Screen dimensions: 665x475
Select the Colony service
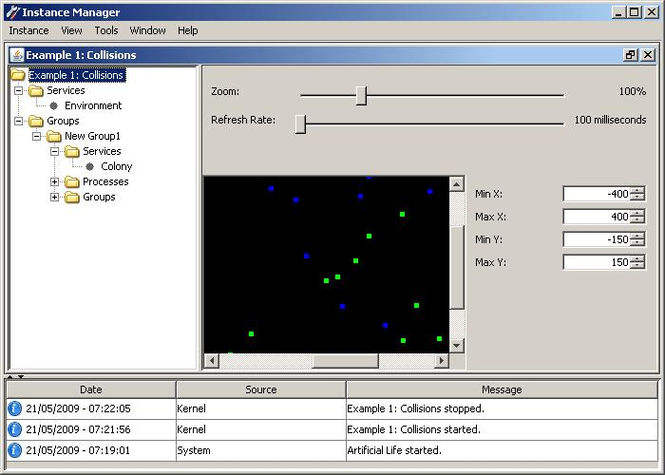pyautogui.click(x=116, y=167)
